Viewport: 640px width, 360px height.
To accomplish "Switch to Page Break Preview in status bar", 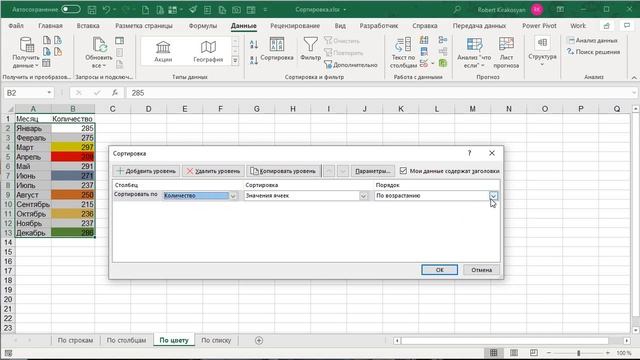I will pyautogui.click(x=533, y=352).
